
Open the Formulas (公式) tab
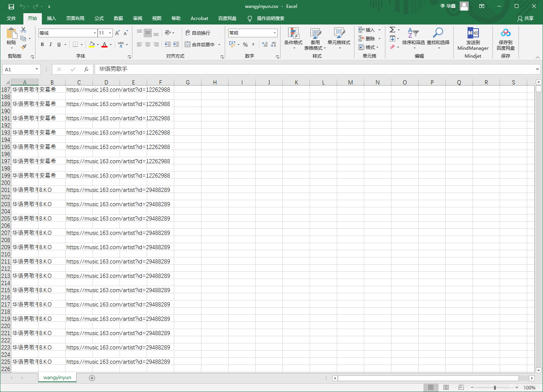pyautogui.click(x=99, y=18)
